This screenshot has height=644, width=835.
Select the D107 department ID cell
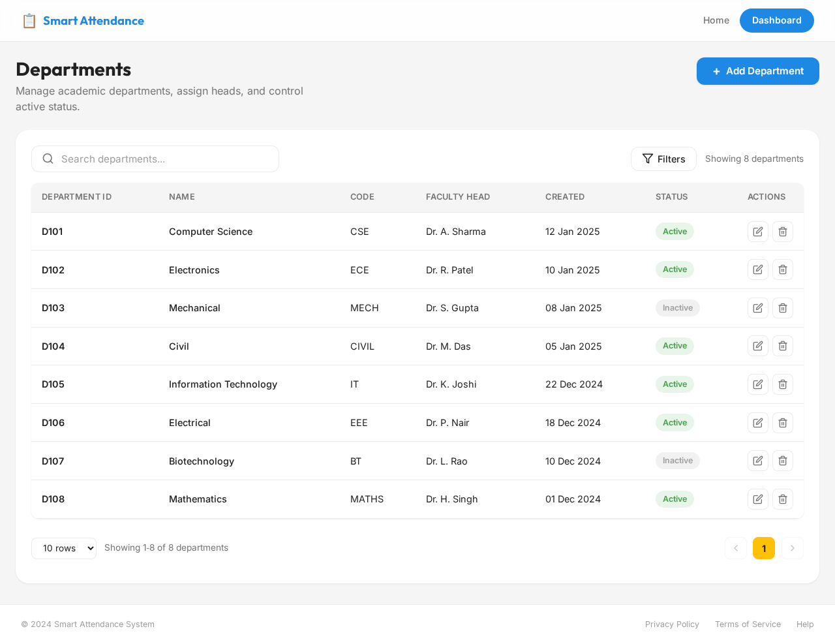53,461
